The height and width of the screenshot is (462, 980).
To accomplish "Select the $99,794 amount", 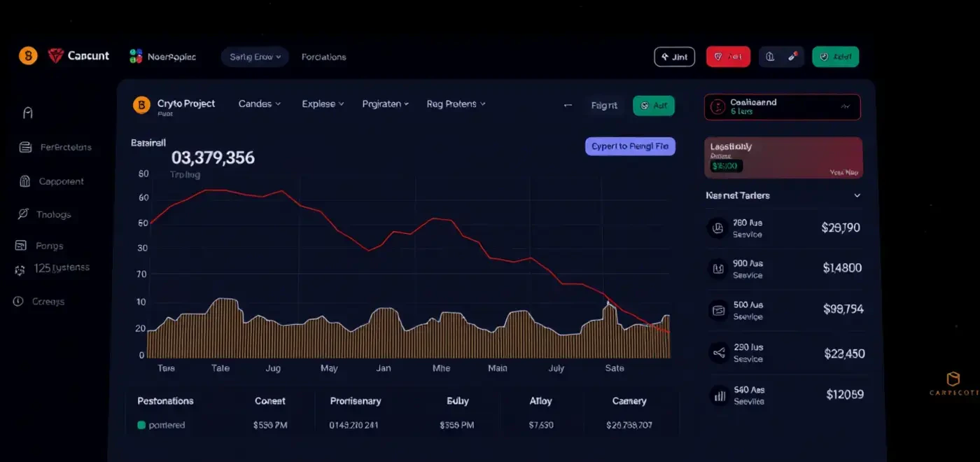I will [x=843, y=309].
